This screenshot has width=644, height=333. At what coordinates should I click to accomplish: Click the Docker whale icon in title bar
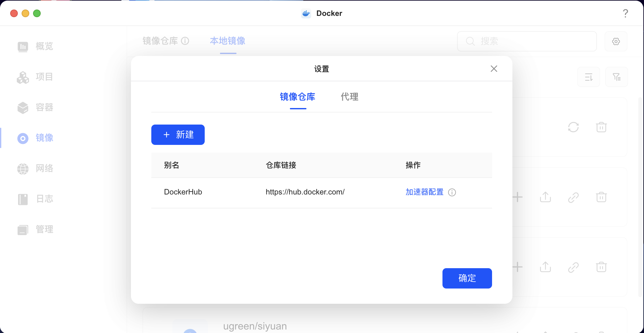(x=306, y=13)
